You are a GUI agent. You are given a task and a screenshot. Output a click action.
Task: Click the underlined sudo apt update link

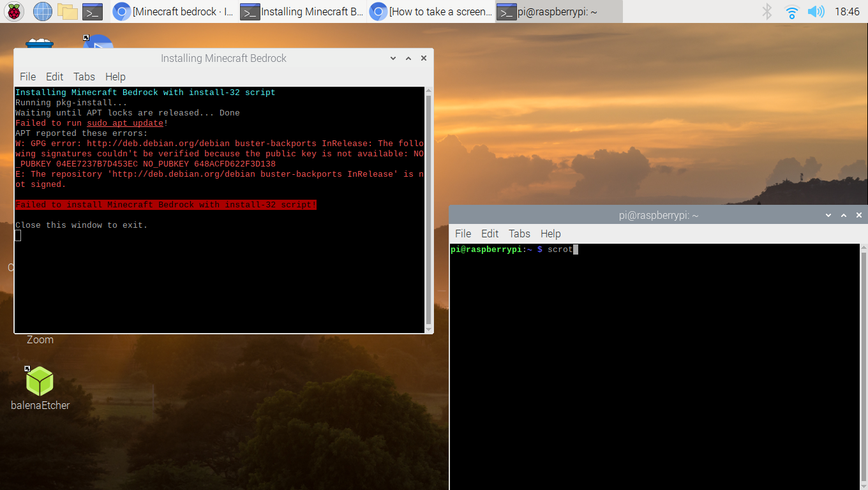(124, 122)
